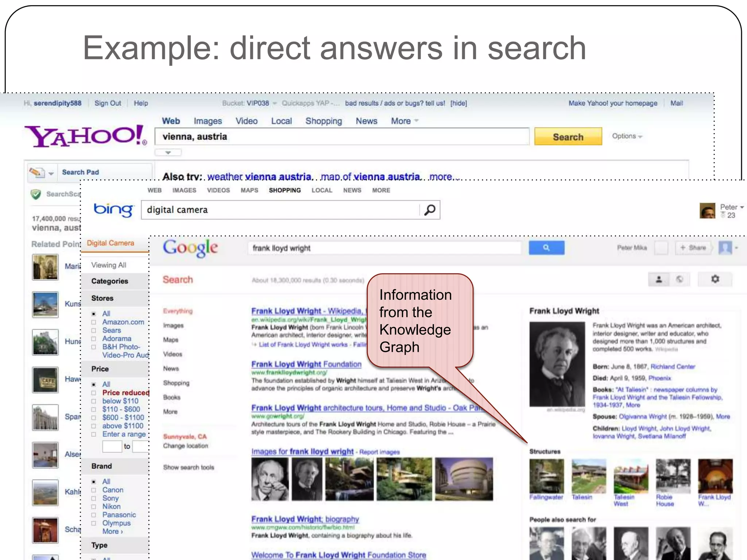747x560 pixels.
Task: Click Make Yahoo! your homepage link
Action: coord(613,103)
